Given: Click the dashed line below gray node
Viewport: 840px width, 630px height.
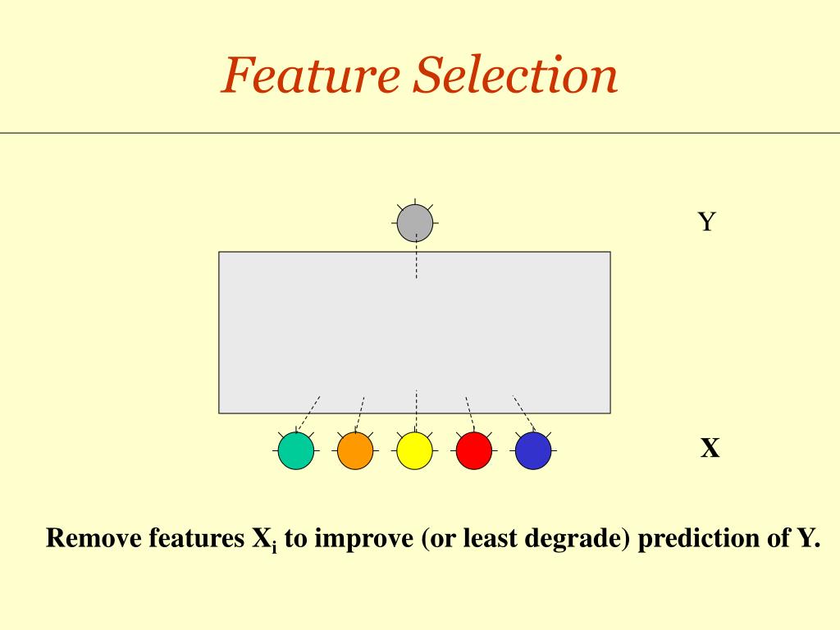Looking at the screenshot, I should click(x=416, y=256).
